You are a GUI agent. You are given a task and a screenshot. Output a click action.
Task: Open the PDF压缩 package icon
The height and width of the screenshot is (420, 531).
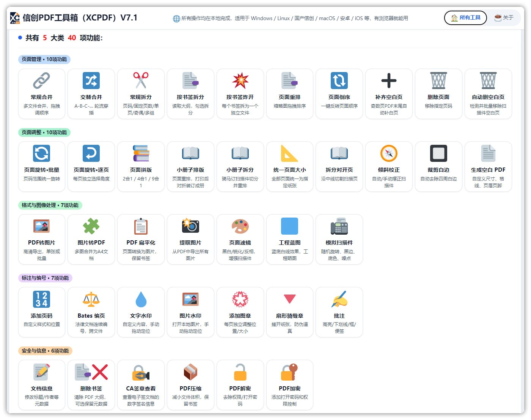(190, 372)
